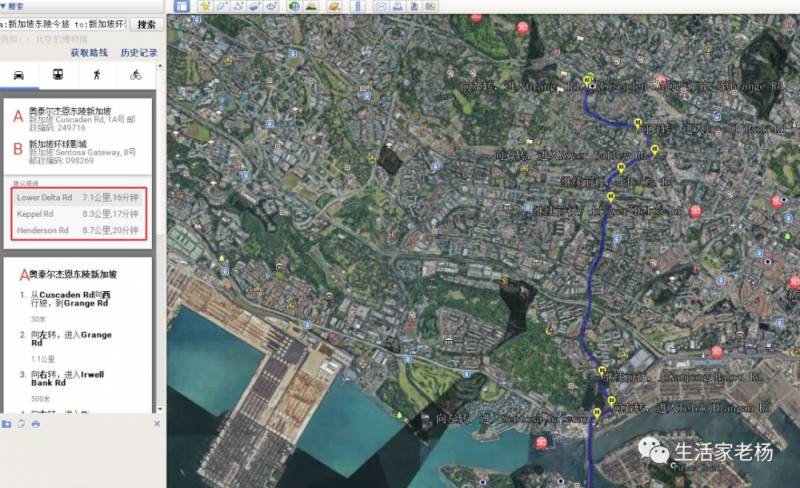Switch to the public transit tab
The width and height of the screenshot is (800, 488).
pos(58,75)
